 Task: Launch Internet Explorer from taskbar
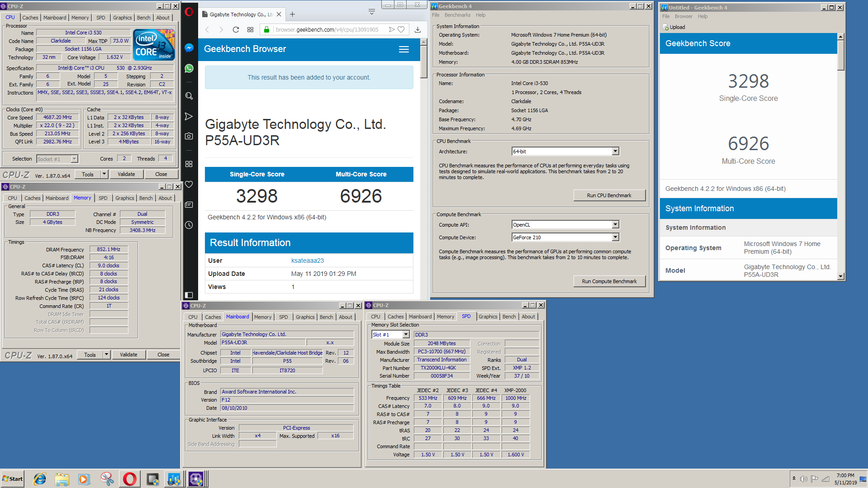click(x=40, y=479)
